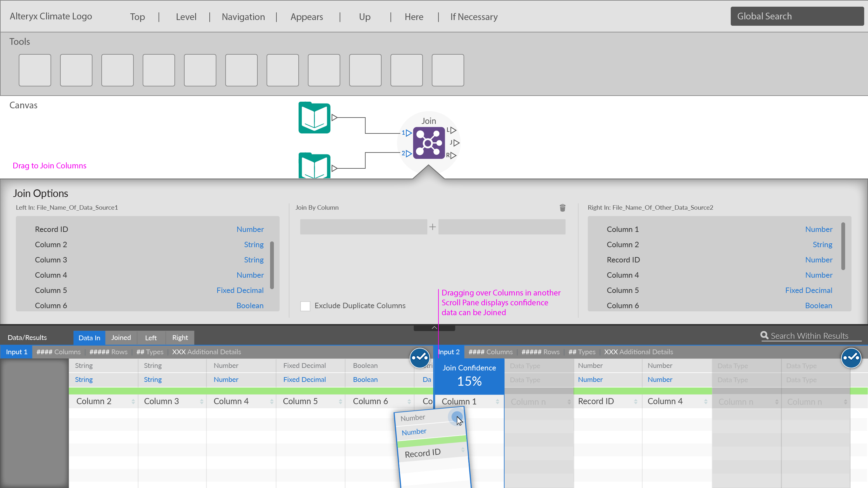This screenshot has width=868, height=488.
Task: Select the first empty tool slot
Action: coord(35,70)
